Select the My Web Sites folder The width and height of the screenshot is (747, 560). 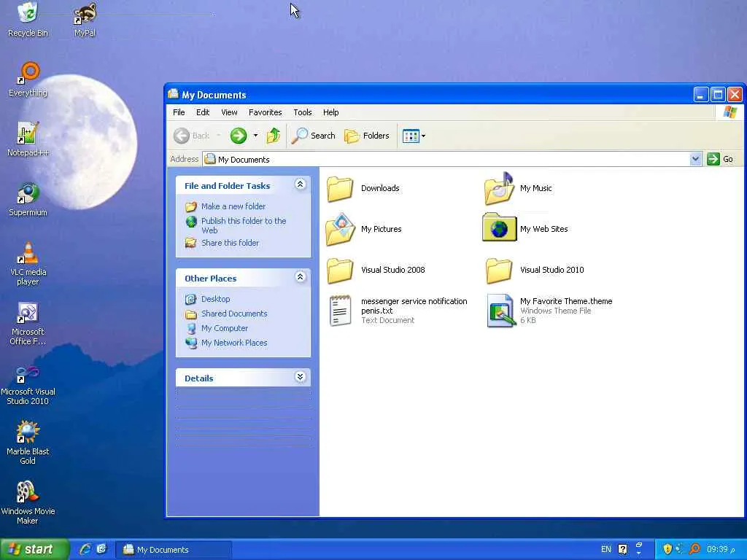525,229
